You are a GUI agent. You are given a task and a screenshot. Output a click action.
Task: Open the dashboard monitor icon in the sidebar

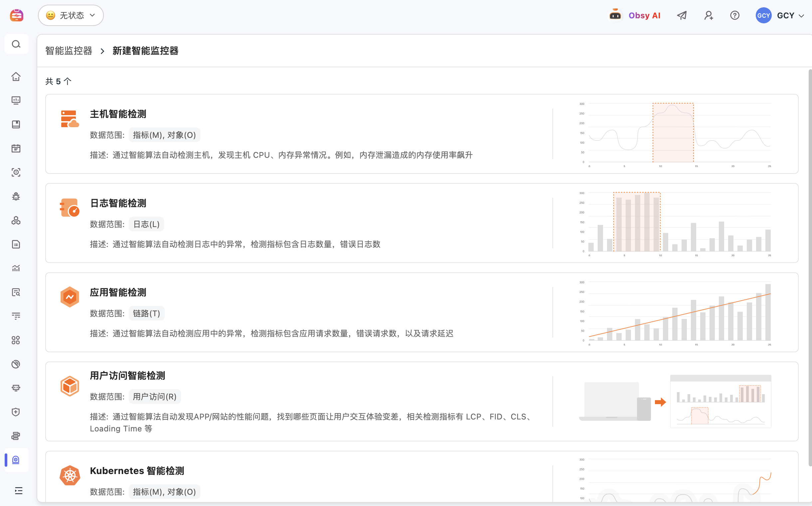point(16,101)
